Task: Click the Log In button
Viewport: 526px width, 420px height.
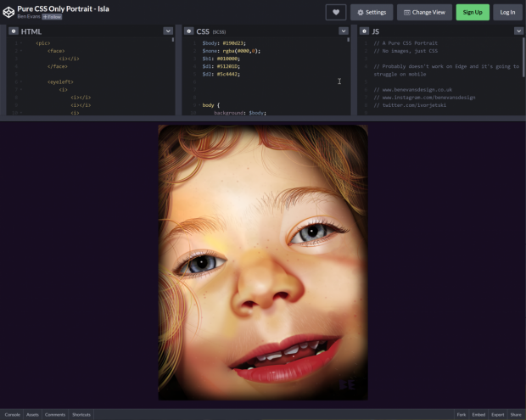Action: (x=507, y=13)
